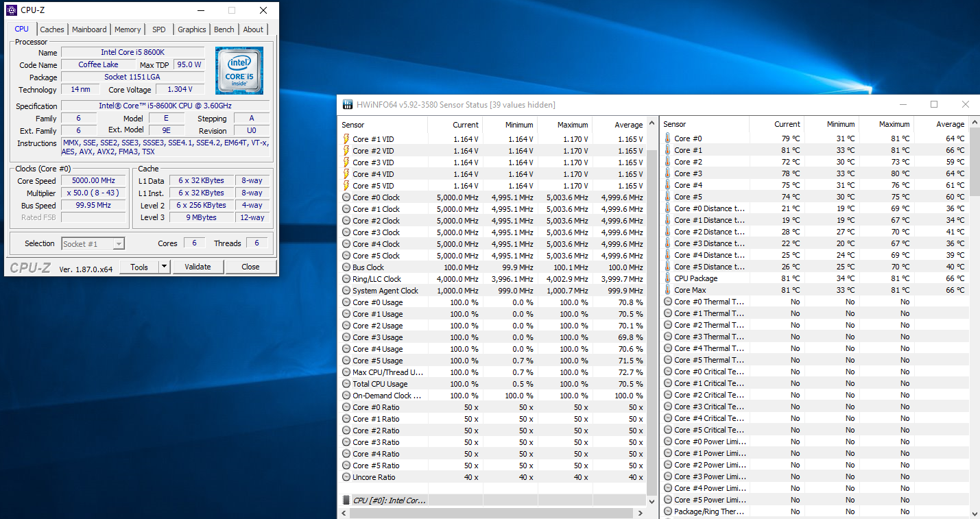The width and height of the screenshot is (980, 519).
Task: Switch to the Caches tab in CPU-Z
Action: click(52, 29)
